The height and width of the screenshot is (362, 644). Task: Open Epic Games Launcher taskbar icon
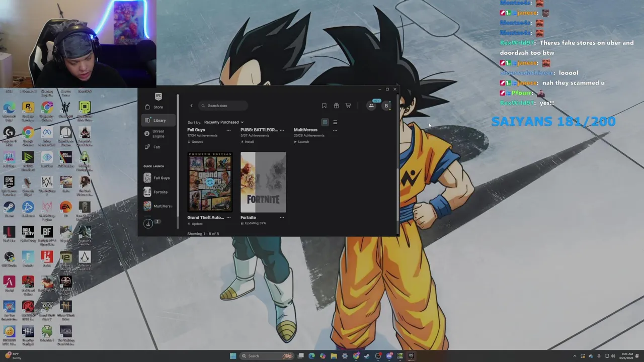411,356
